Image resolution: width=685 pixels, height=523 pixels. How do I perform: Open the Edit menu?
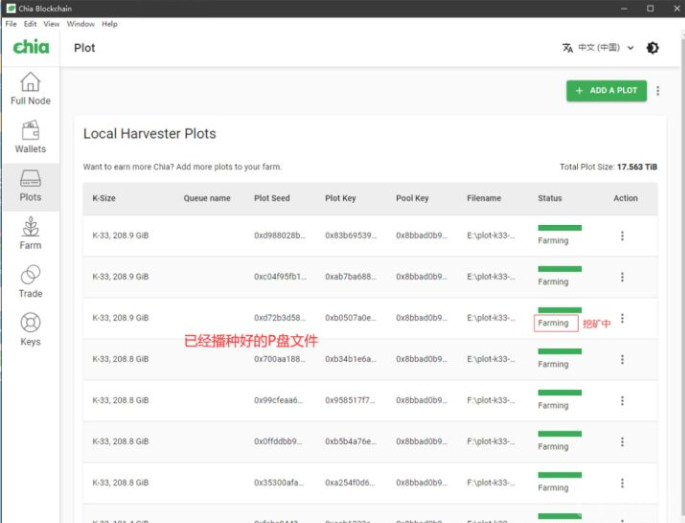[x=30, y=24]
